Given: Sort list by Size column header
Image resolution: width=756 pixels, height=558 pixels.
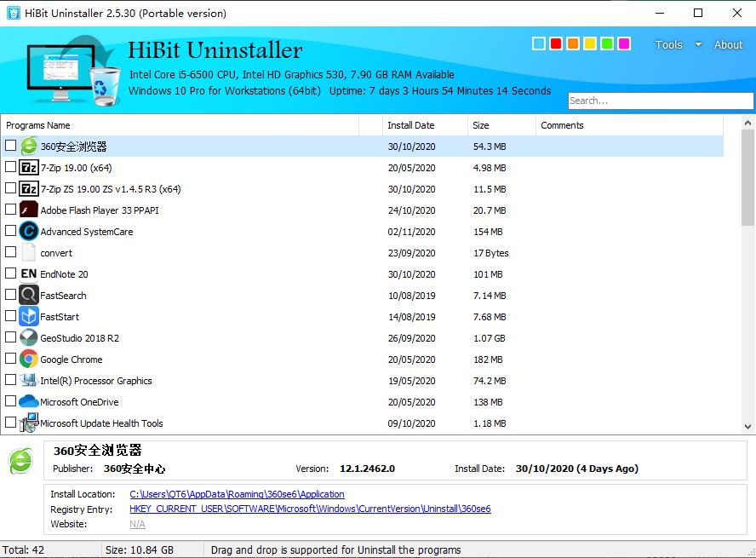Looking at the screenshot, I should pos(501,125).
